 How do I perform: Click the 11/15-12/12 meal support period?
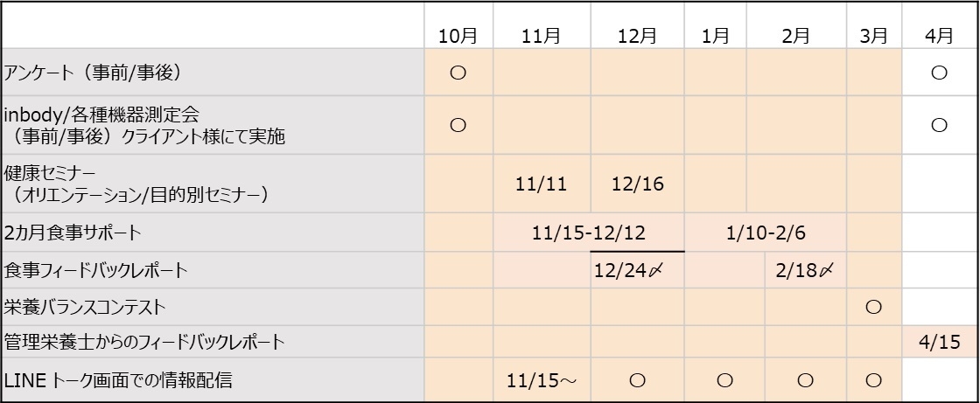point(589,233)
